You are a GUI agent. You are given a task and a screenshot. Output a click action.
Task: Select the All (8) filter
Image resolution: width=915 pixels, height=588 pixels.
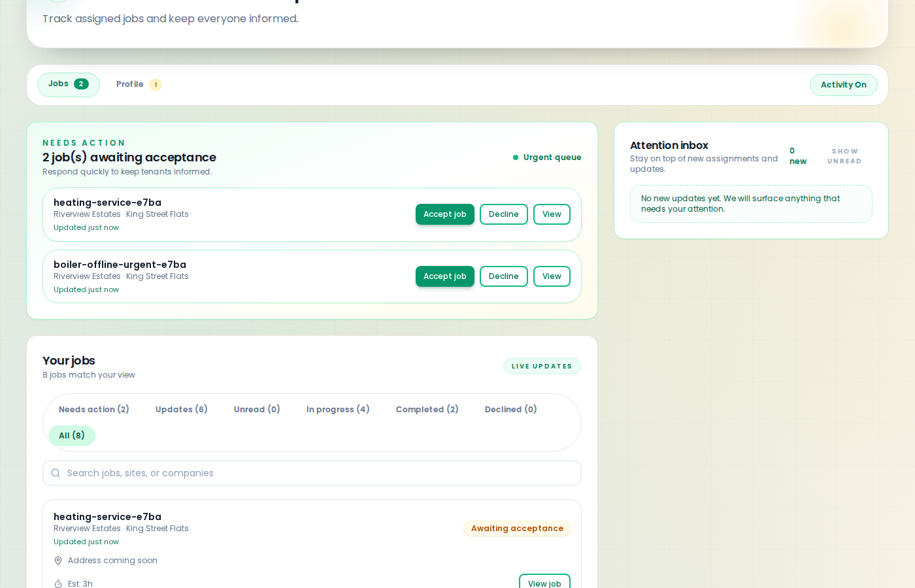click(x=72, y=436)
